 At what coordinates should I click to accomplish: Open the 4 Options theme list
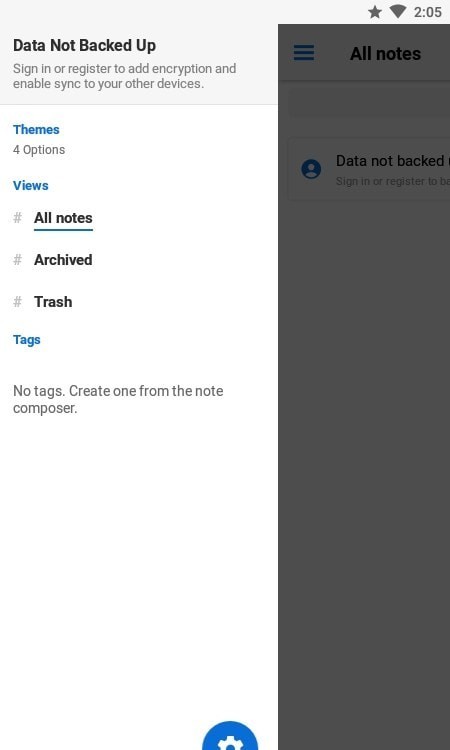pos(39,150)
